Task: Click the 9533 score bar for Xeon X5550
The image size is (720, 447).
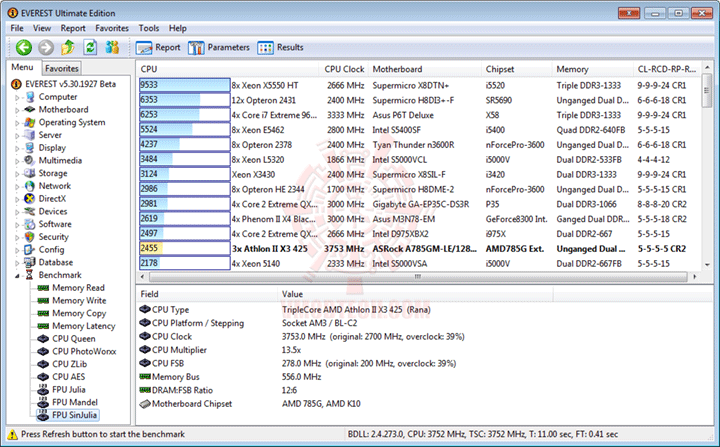Action: 185,85
